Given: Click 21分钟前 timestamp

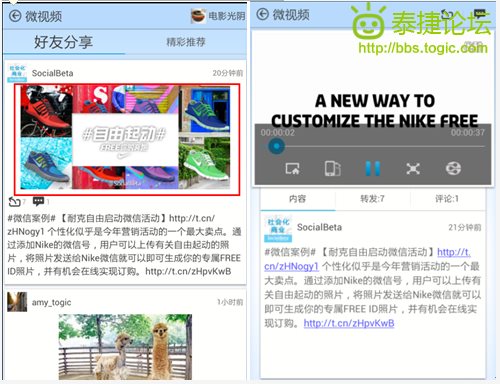Looking at the screenshot, I should pyautogui.click(x=464, y=227).
